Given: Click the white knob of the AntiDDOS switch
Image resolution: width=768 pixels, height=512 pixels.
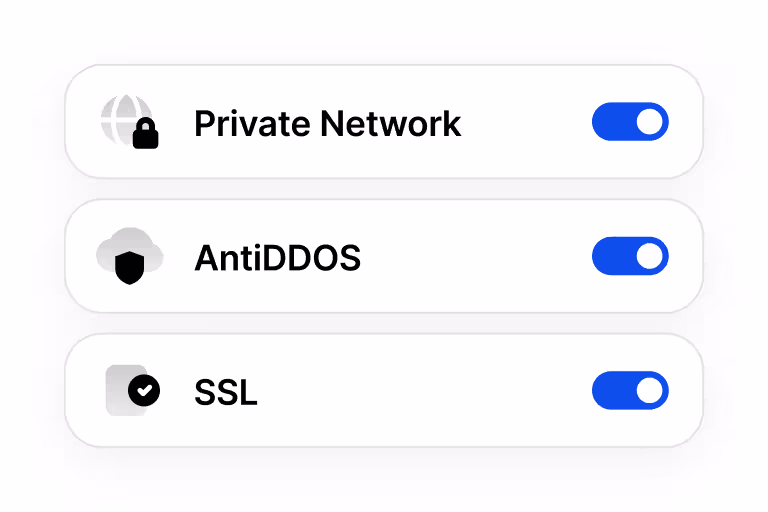Looking at the screenshot, I should click(650, 256).
